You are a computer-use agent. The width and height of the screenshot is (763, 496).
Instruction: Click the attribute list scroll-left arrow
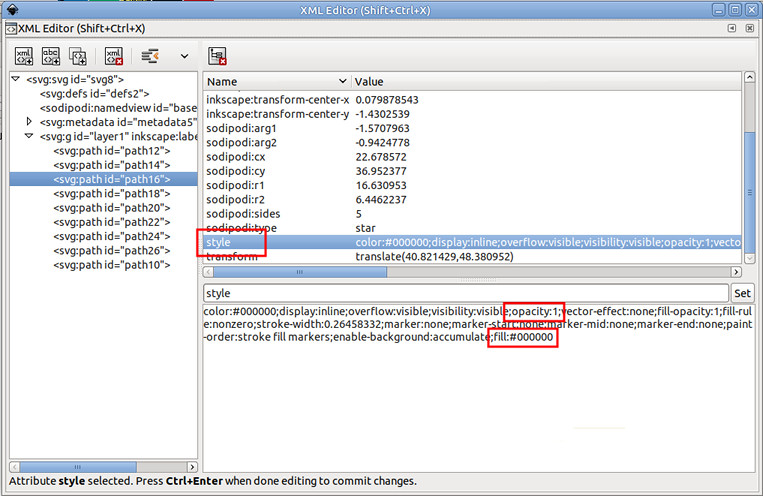coord(208,272)
